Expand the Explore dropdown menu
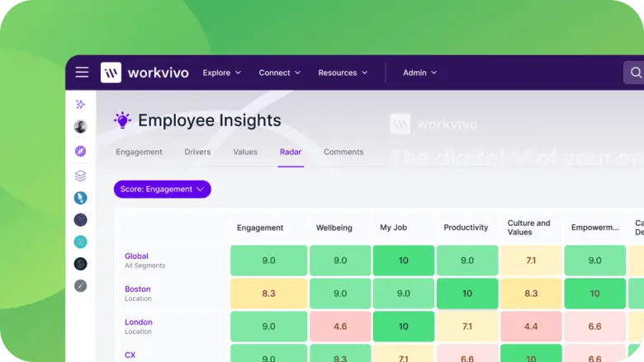The image size is (644, 362). coord(222,73)
